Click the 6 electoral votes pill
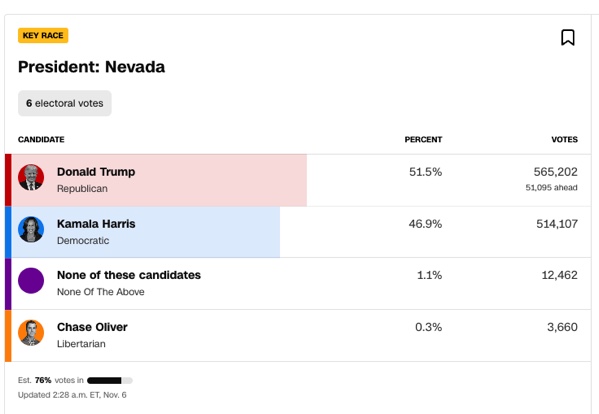Viewport: 599px width, 414px height. coord(65,103)
